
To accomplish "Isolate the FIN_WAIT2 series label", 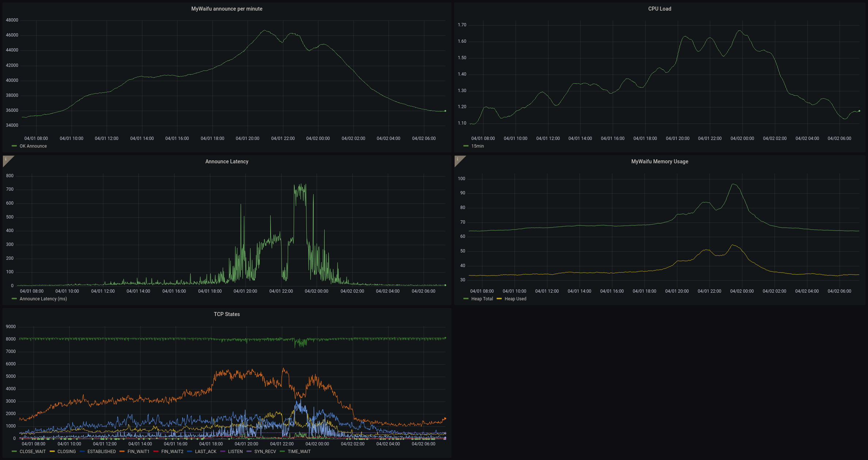I will point(172,452).
